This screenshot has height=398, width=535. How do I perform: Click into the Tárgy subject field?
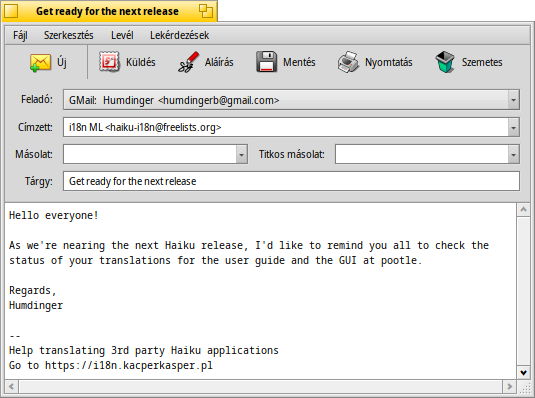click(x=291, y=181)
